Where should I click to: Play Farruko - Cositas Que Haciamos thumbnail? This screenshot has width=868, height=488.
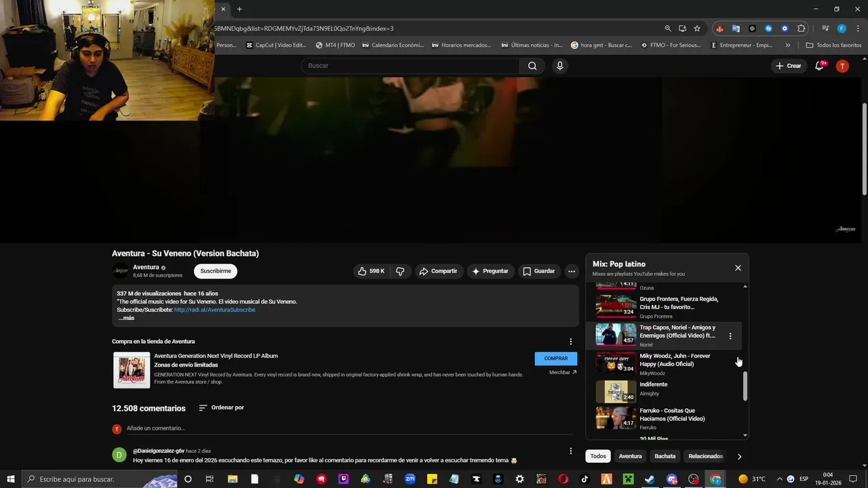616,418
